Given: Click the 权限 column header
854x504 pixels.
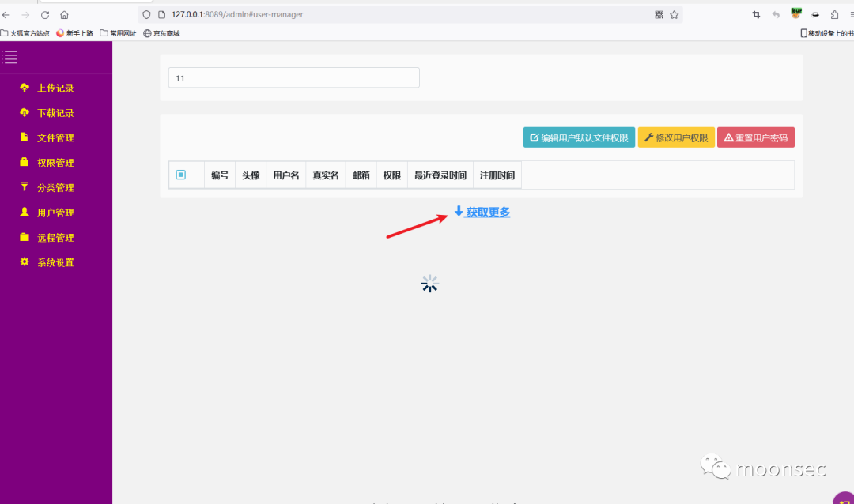Looking at the screenshot, I should coord(392,175).
